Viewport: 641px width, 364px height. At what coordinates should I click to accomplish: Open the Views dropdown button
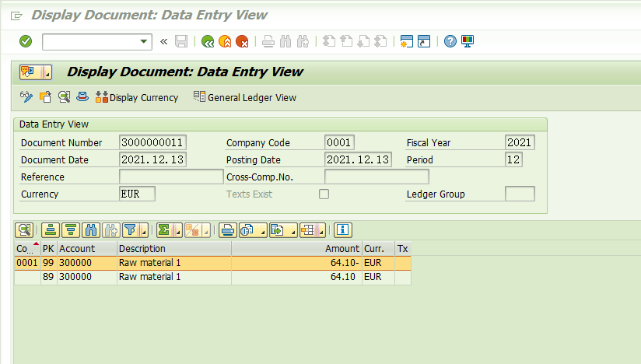click(253, 230)
